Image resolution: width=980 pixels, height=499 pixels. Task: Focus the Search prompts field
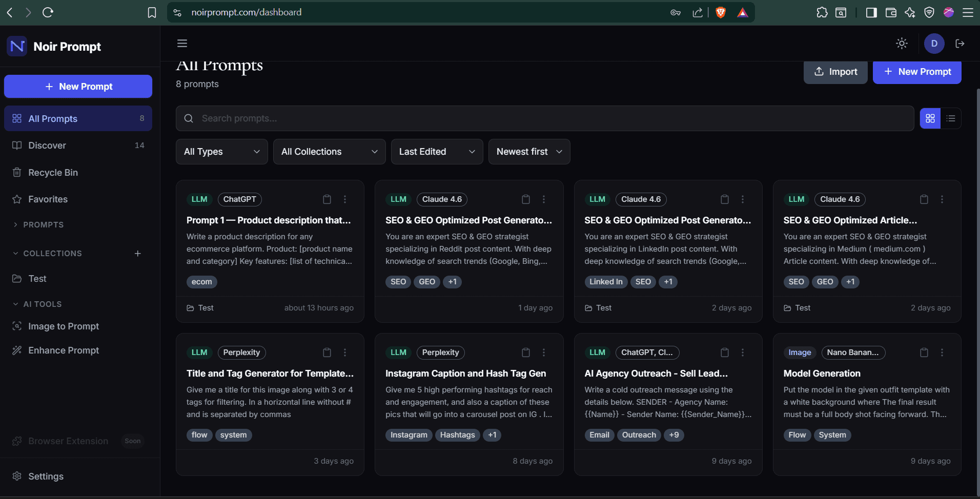[545, 118]
